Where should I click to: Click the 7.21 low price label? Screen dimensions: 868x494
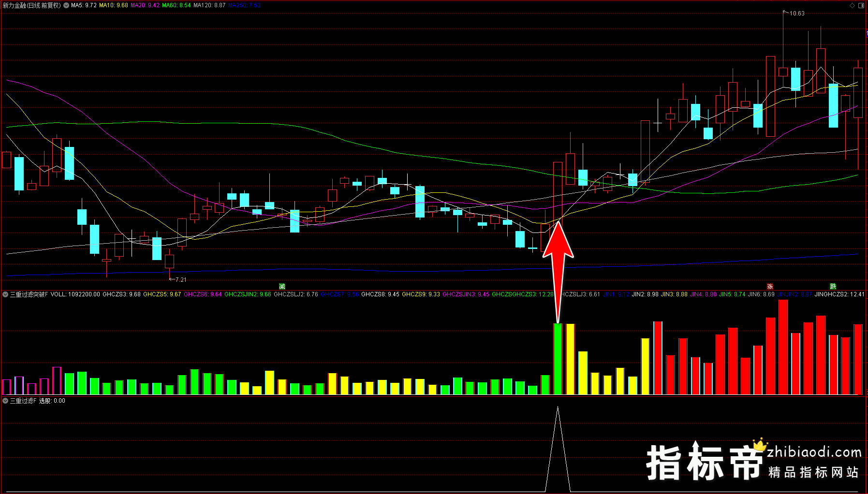(x=181, y=280)
